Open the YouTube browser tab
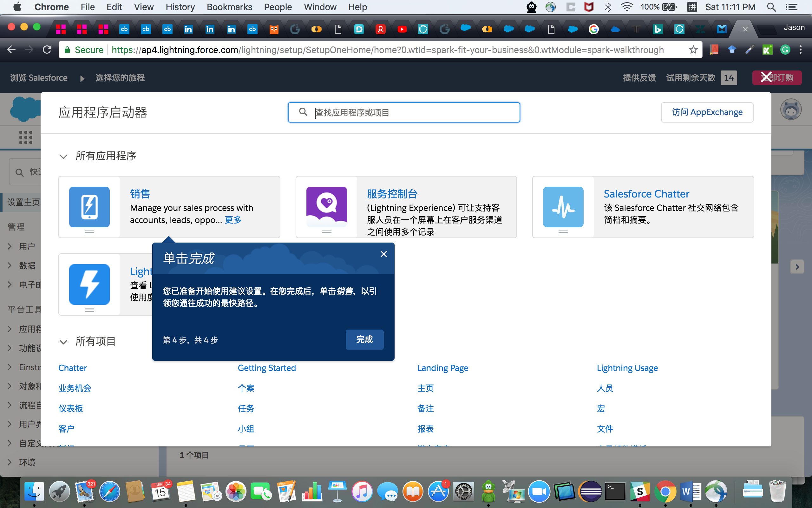 [402, 30]
